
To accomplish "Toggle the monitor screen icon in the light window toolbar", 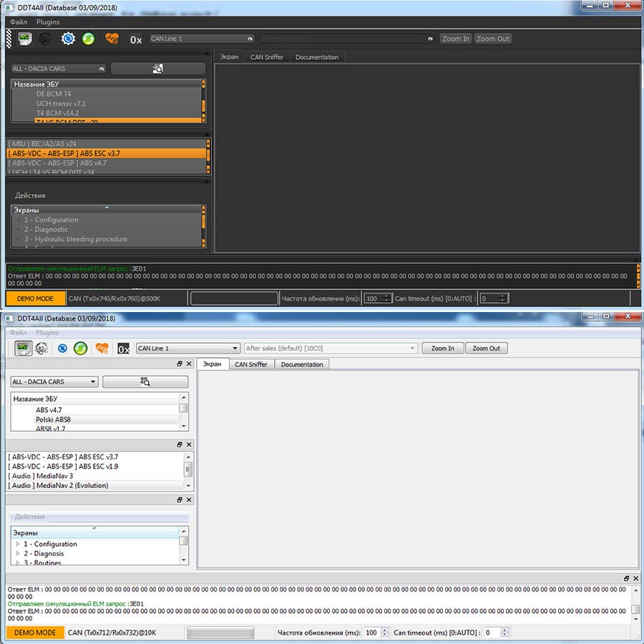I will click(x=23, y=348).
